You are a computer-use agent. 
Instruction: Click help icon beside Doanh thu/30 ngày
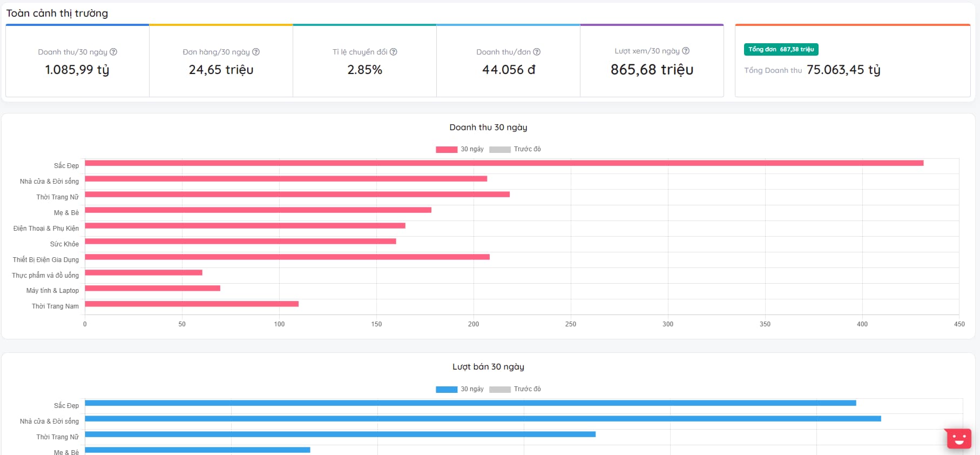113,52
